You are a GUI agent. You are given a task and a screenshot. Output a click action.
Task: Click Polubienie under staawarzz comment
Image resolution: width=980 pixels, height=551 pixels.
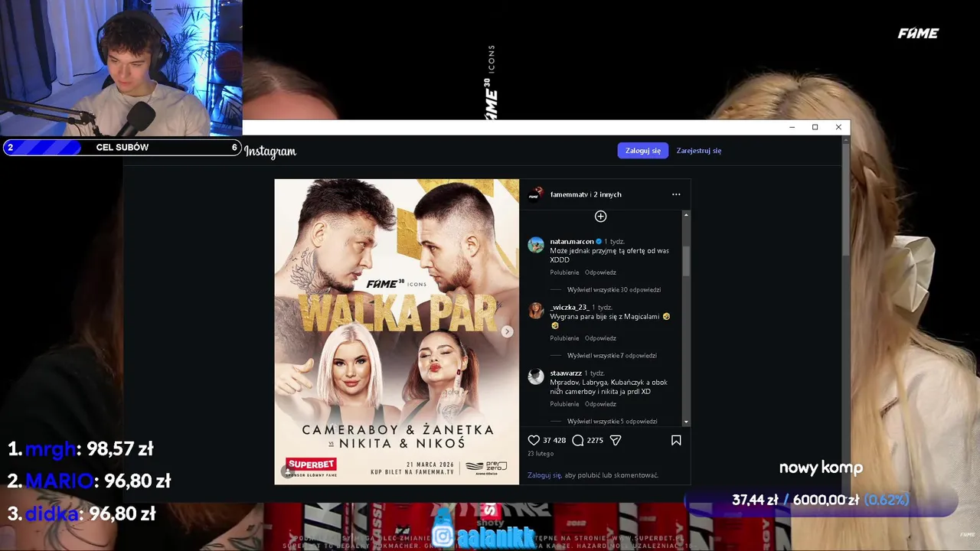[x=564, y=404]
